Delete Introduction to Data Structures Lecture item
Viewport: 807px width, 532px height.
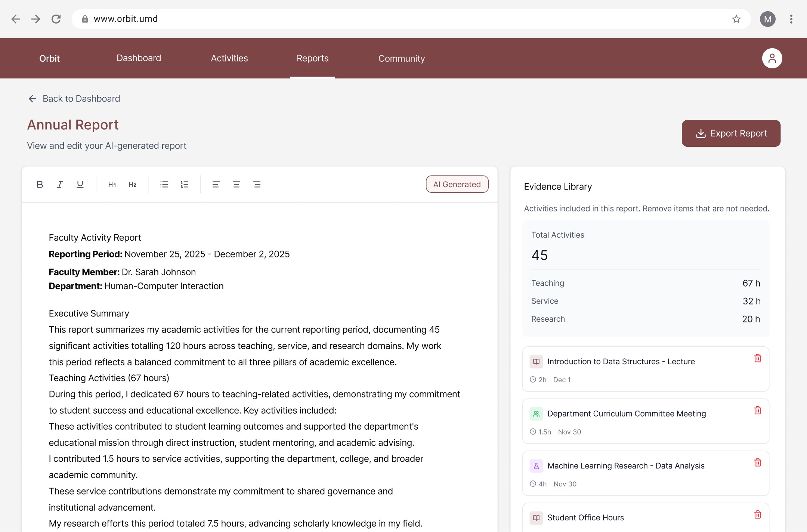click(757, 358)
